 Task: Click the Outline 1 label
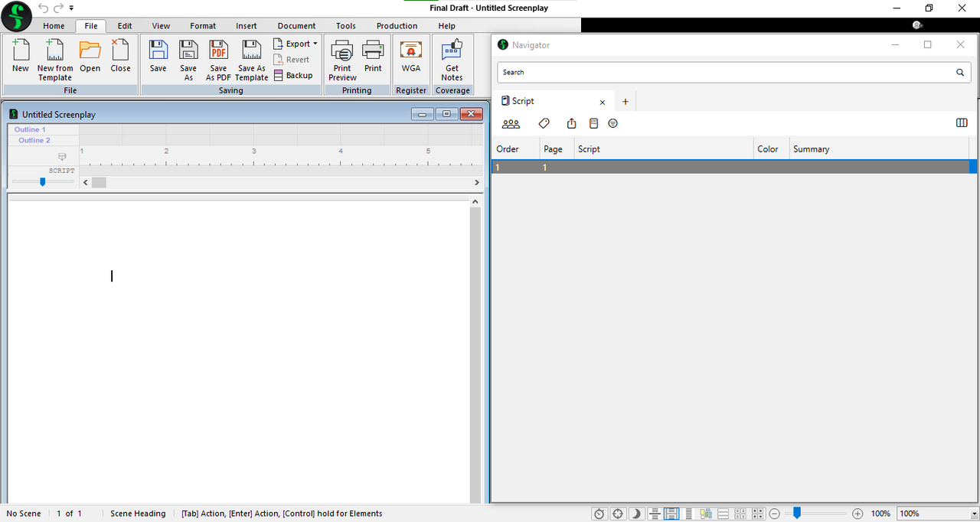click(31, 129)
